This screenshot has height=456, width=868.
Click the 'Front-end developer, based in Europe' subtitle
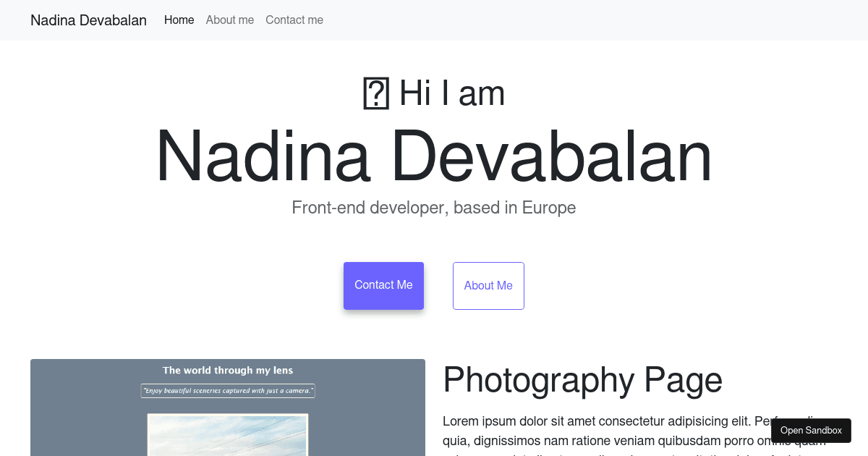pyautogui.click(x=433, y=208)
